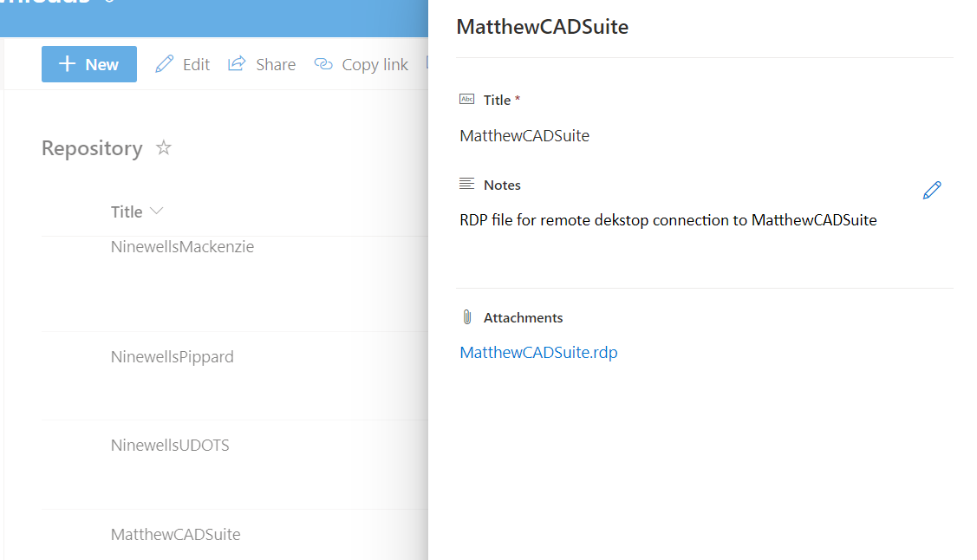
Task: Download the MatthewCADSuite.rdp attachment
Action: 538,353
